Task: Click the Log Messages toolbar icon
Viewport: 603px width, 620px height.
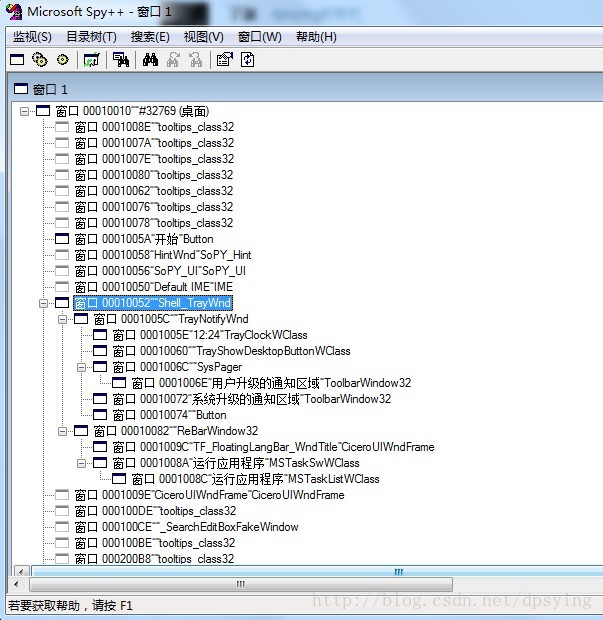Action: [92, 60]
